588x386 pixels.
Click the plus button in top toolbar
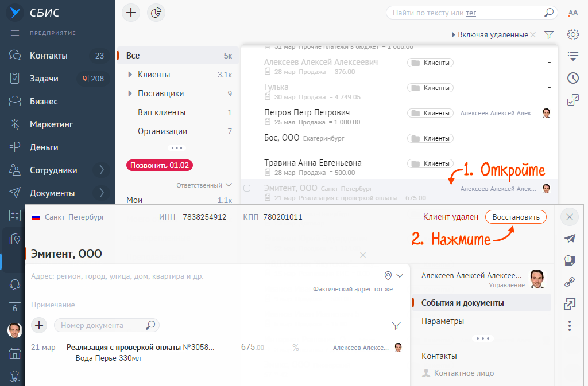pos(131,13)
